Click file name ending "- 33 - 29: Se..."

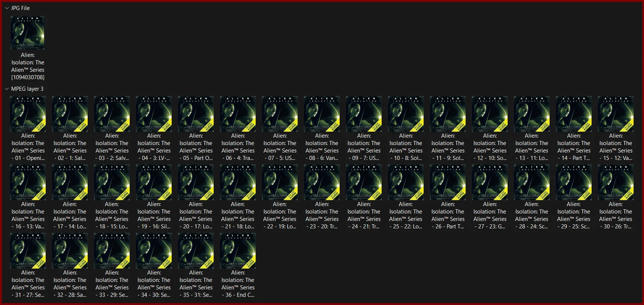click(x=112, y=284)
